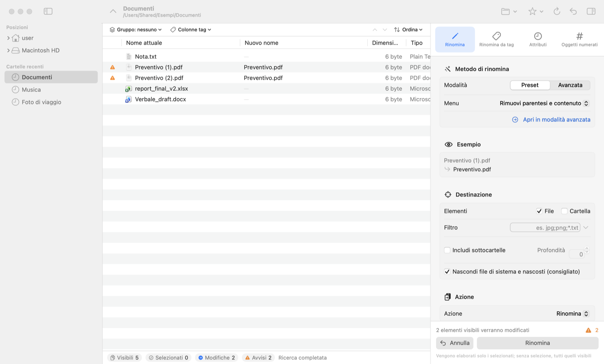Open the Rimuovi parentesi e contenuto menu
Screen dimensions: 604x364
click(544, 103)
